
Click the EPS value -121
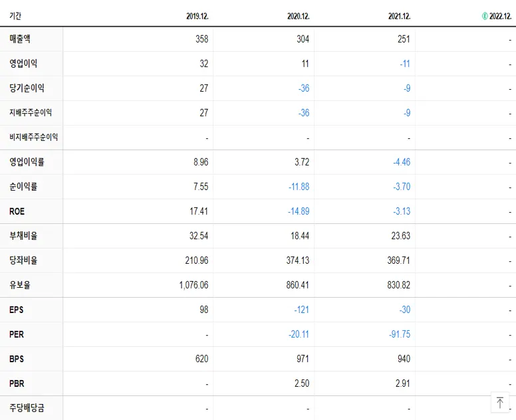coord(301,310)
